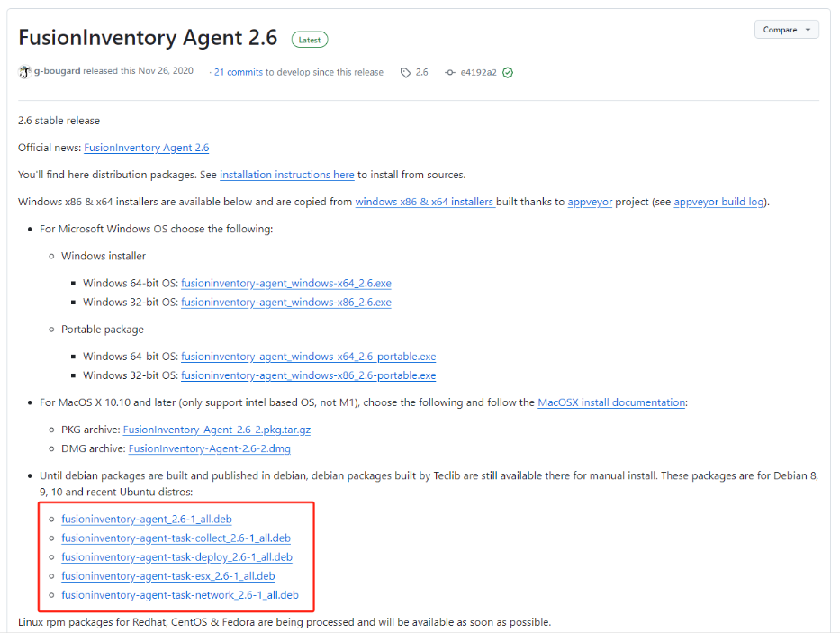The image size is (840, 633).
Task: Open windows x86 & x64 installers link
Action: [425, 202]
